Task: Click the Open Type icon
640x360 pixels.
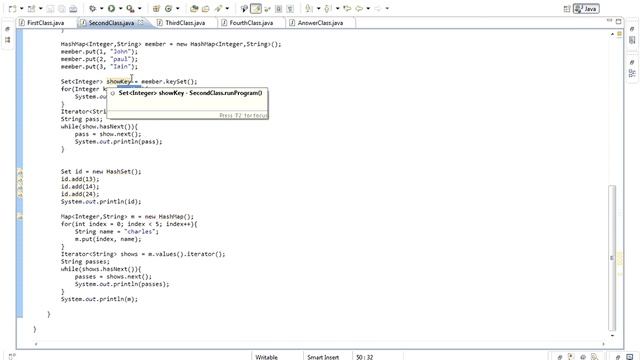Action: click(194, 9)
